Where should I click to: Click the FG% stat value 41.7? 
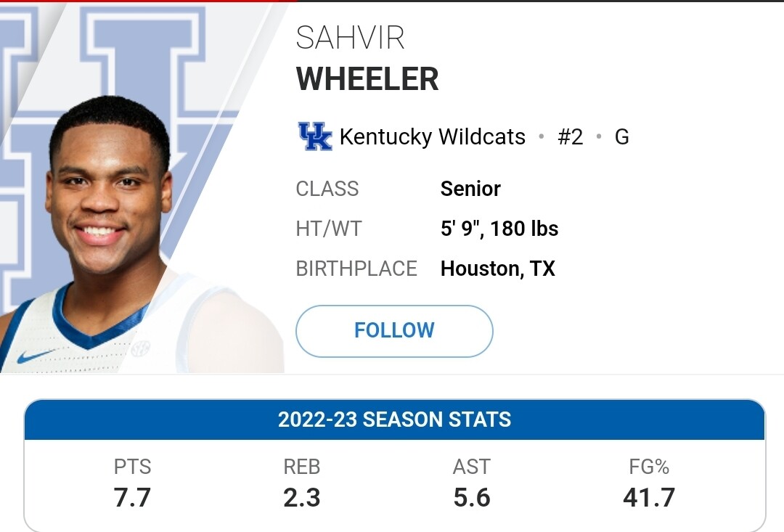649,497
